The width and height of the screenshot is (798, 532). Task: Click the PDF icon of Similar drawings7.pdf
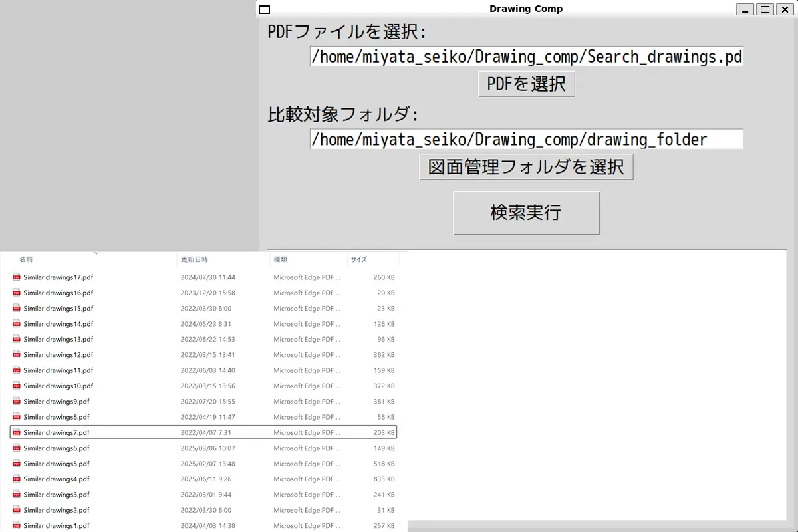[17, 432]
